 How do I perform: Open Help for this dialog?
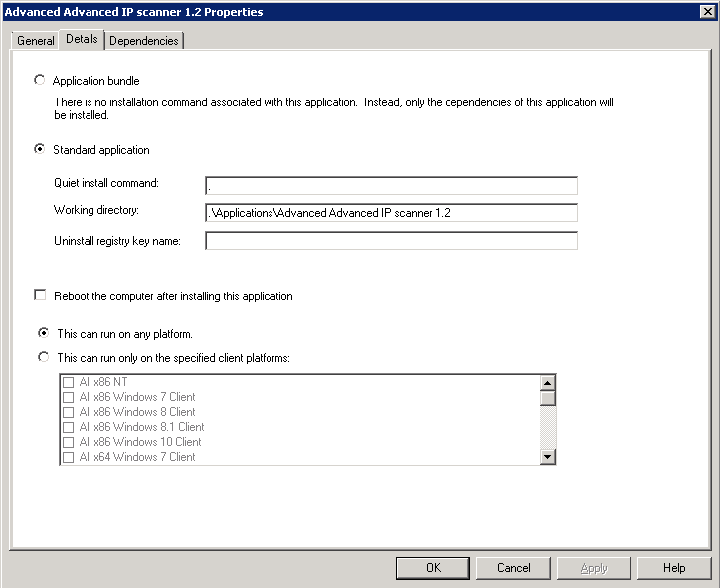click(x=674, y=568)
